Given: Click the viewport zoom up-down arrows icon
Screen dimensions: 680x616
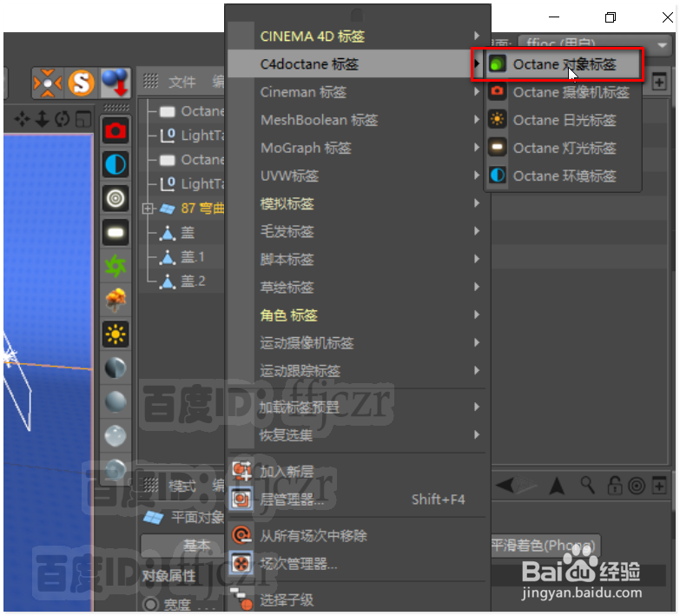Looking at the screenshot, I should [42, 119].
